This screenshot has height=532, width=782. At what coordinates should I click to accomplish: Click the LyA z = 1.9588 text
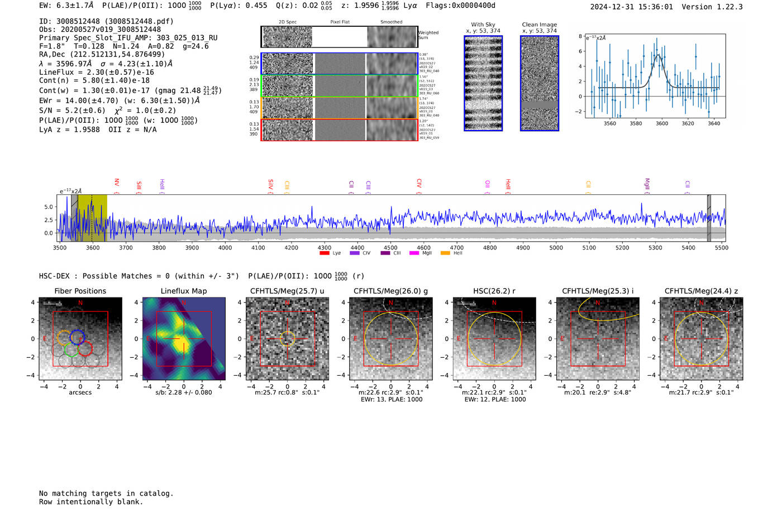[x=70, y=130]
